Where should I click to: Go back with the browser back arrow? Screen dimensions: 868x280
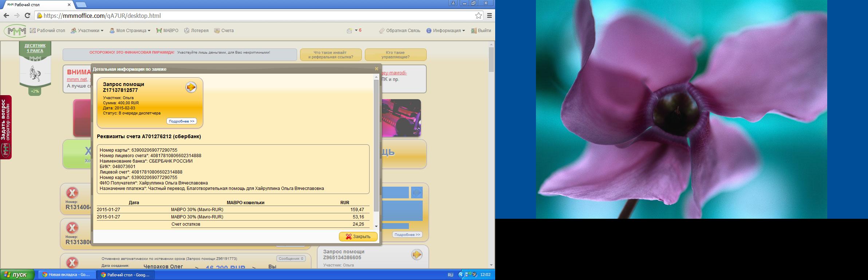(x=6, y=16)
